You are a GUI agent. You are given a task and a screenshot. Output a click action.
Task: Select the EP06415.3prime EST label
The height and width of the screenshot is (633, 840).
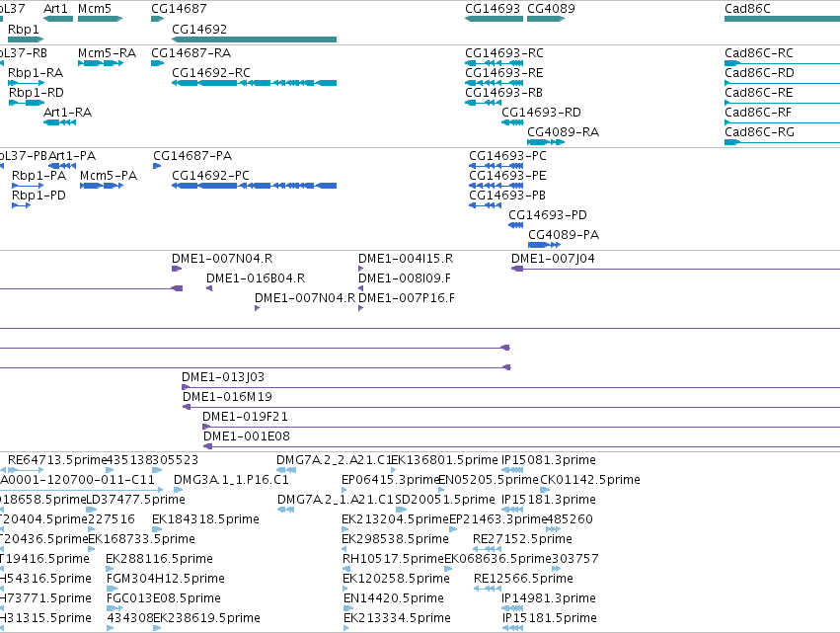pyautogui.click(x=391, y=480)
